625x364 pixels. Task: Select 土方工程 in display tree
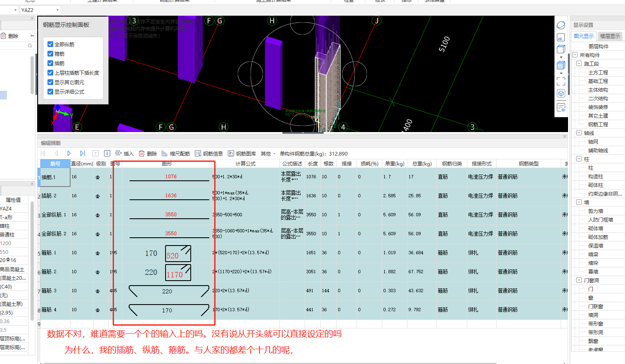click(x=598, y=72)
